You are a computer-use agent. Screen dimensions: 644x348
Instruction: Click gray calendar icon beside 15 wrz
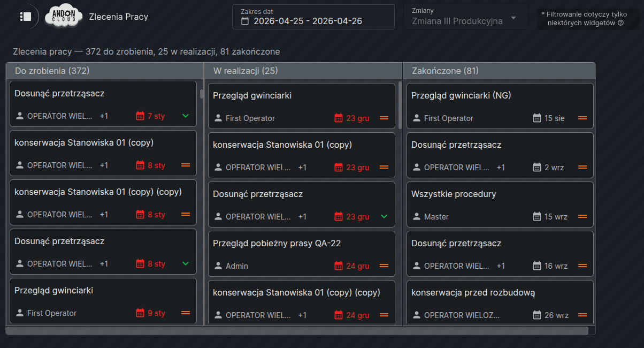tap(537, 216)
